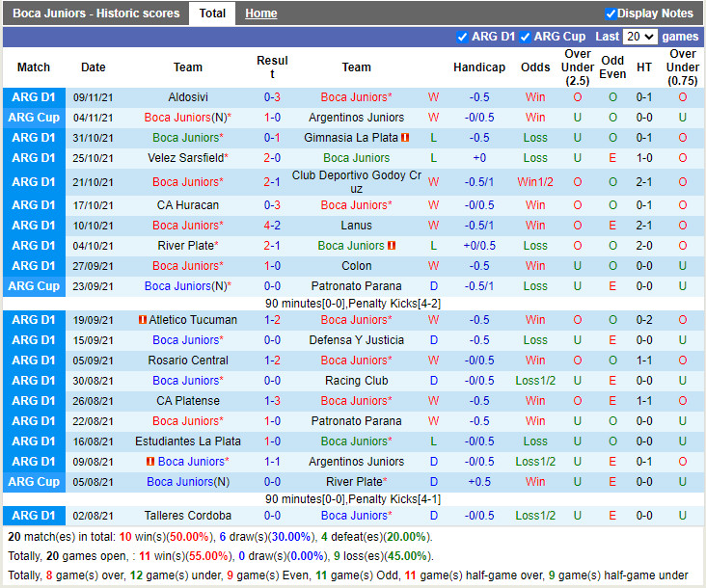Viewport: 706px width, 588px height.
Task: Click the 4-2 score versus Lanus
Action: (x=272, y=226)
